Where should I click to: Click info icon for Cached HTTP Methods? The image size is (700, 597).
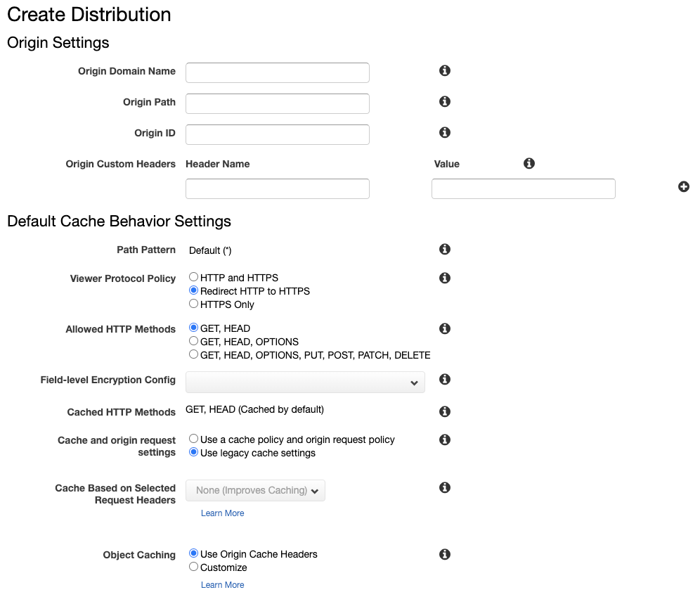(x=444, y=411)
